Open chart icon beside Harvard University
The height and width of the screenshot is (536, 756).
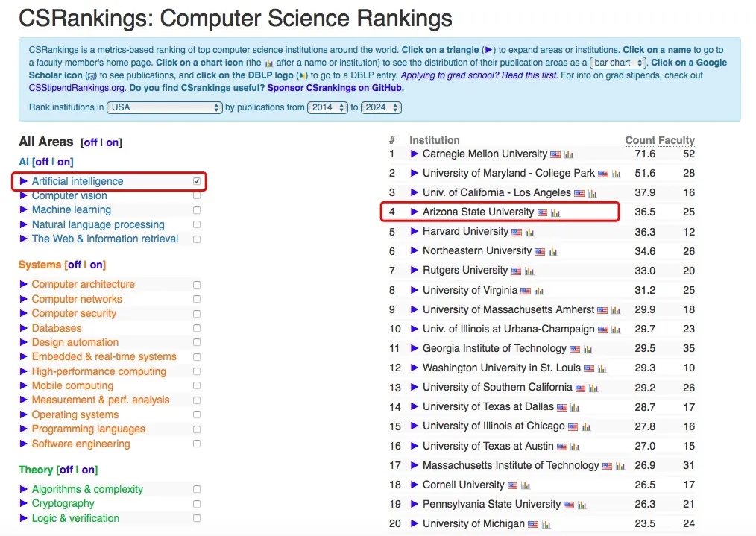pyautogui.click(x=530, y=233)
